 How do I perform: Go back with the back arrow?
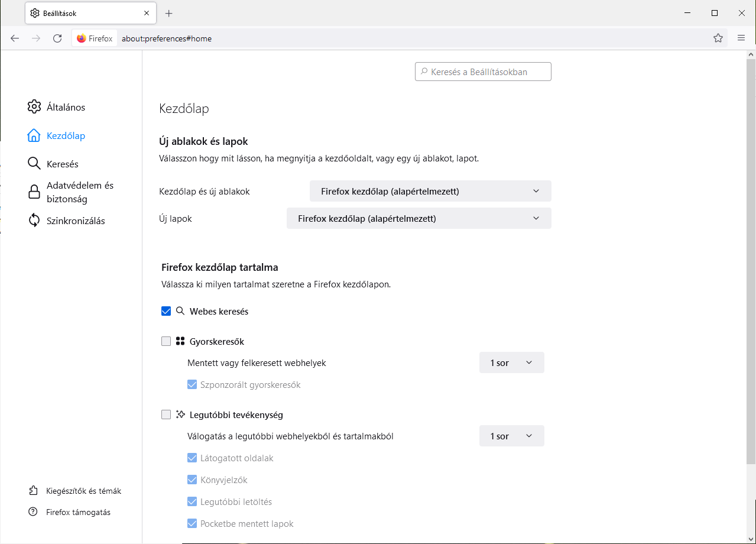click(x=15, y=38)
